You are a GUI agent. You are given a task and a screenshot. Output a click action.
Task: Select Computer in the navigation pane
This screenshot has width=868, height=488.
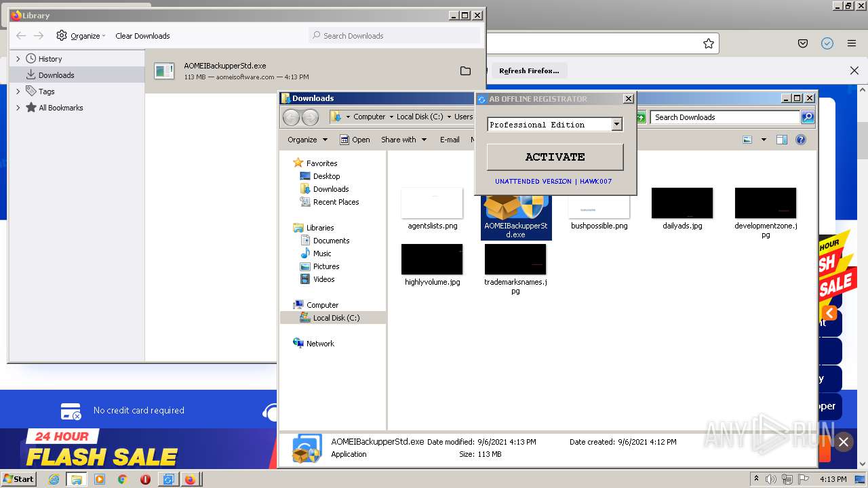click(322, 305)
